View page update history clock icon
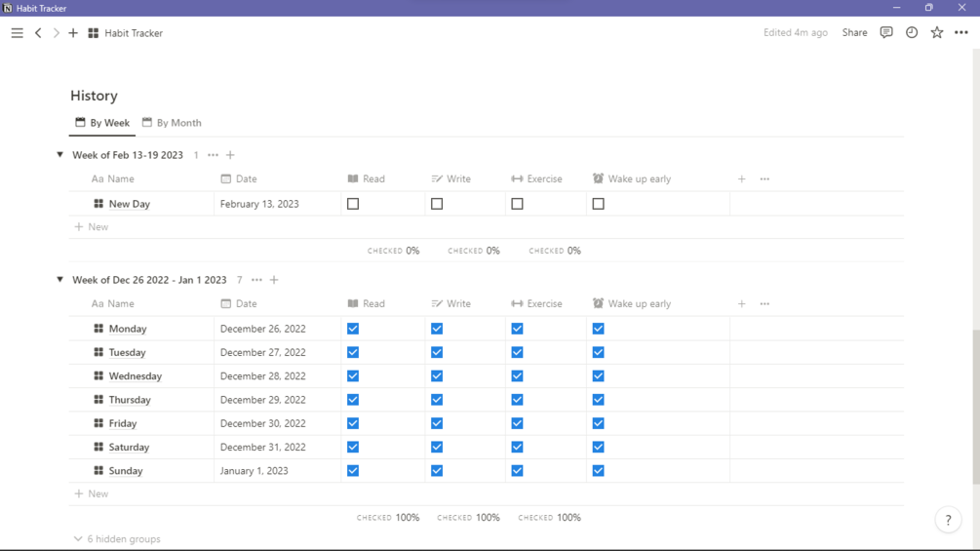Image resolution: width=980 pixels, height=551 pixels. (x=912, y=33)
